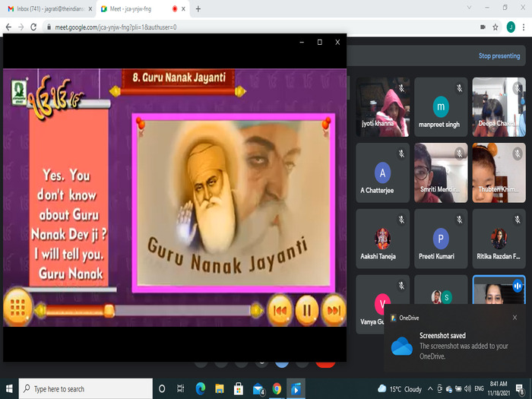This screenshot has height=399, width=532.
Task: Open File Explorer from taskbar
Action: click(219, 389)
